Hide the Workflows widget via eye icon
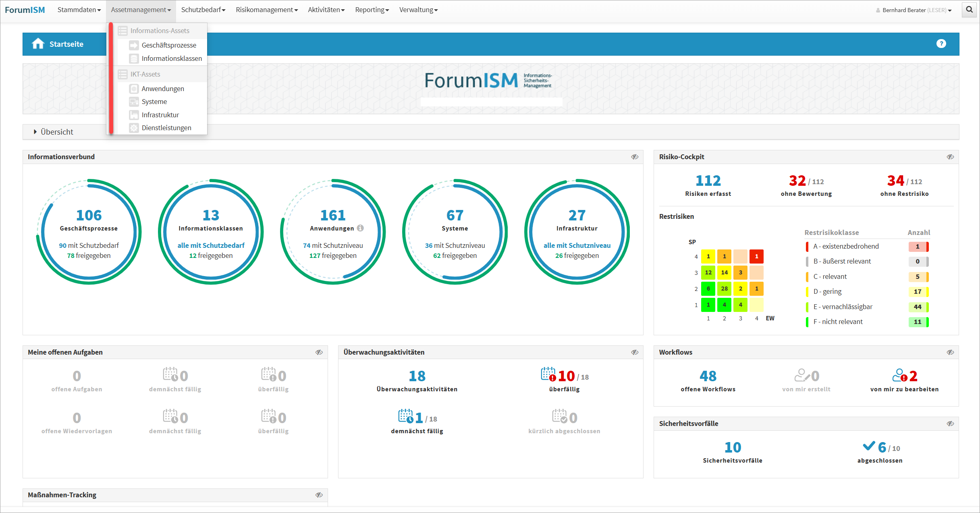 tap(950, 352)
